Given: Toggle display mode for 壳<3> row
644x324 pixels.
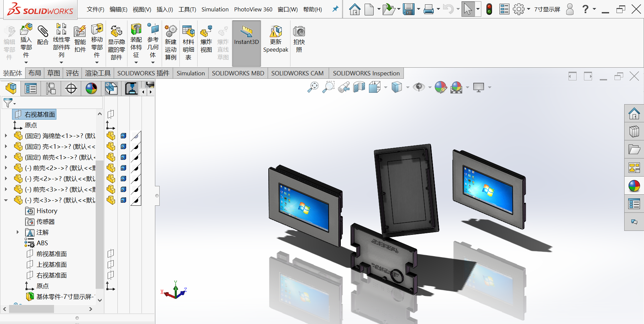Looking at the screenshot, I should coord(123,200).
